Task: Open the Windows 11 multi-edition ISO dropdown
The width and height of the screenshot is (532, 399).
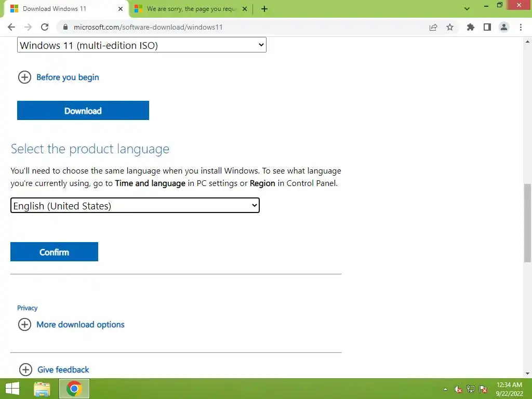Action: tap(142, 45)
